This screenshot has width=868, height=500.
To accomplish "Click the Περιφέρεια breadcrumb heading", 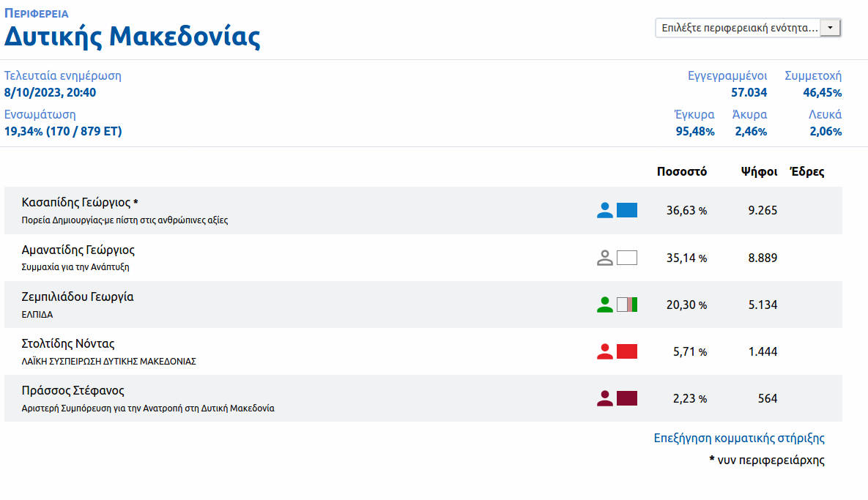I will coord(37,13).
